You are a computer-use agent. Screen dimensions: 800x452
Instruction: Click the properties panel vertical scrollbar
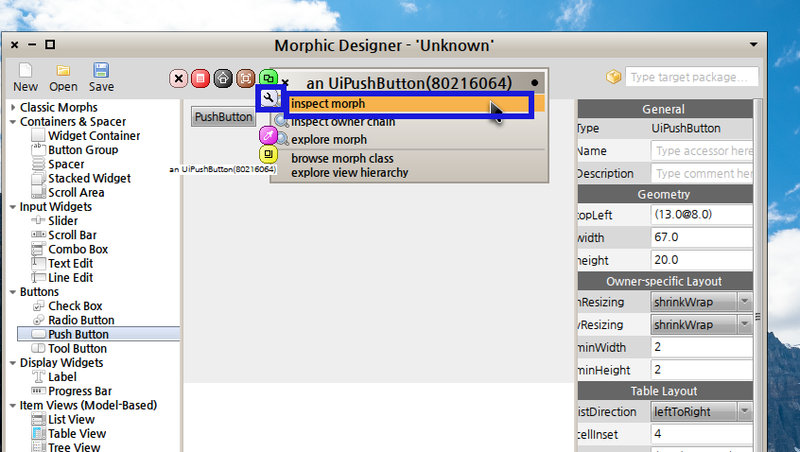point(758,275)
